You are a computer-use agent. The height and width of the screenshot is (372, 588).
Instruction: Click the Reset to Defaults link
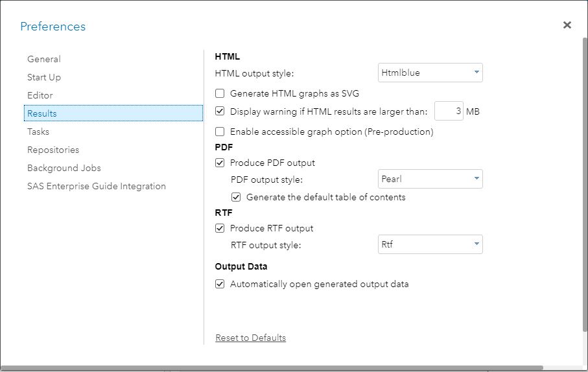click(250, 338)
